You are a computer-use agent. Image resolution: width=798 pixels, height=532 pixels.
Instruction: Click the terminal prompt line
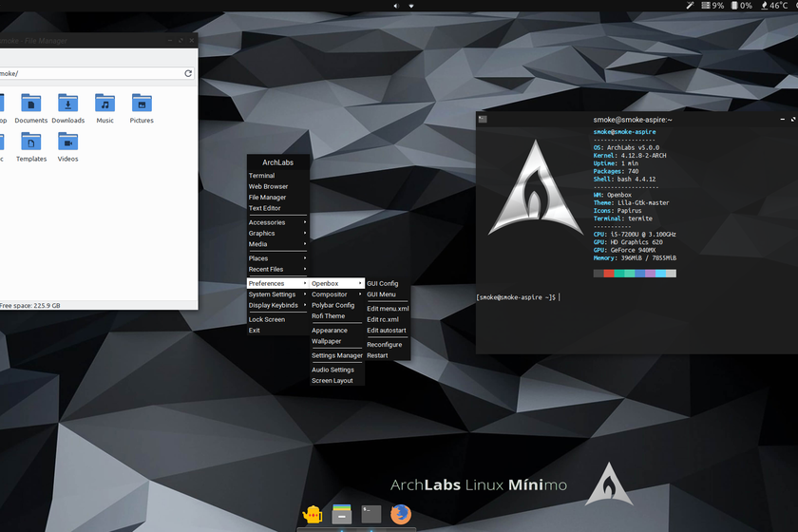518,297
